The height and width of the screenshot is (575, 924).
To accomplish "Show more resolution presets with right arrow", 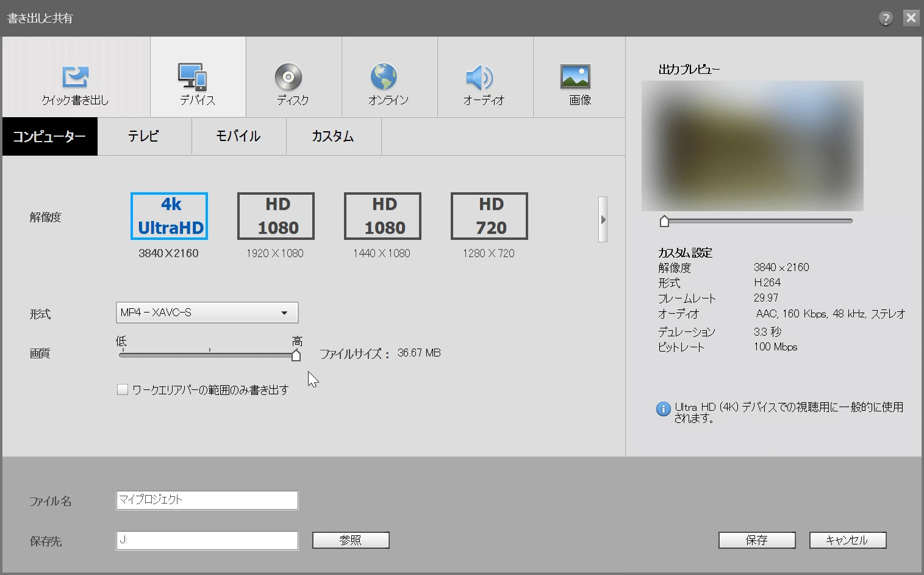I will point(603,219).
